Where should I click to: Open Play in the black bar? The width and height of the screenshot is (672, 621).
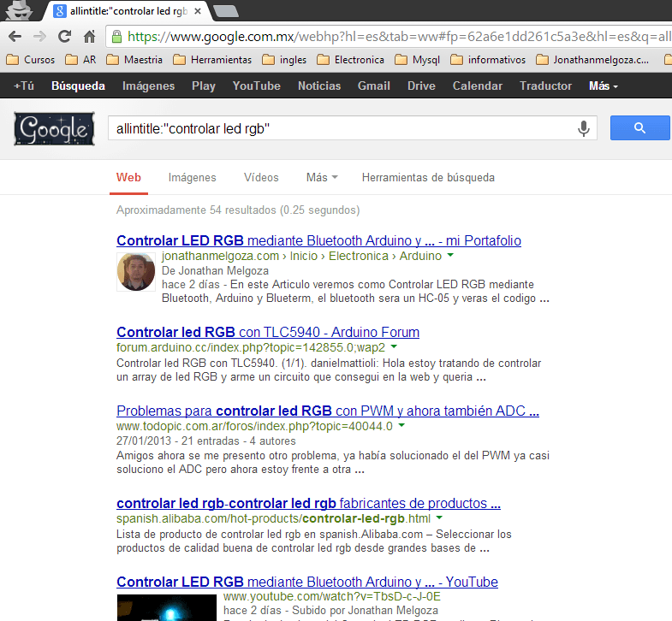point(204,86)
